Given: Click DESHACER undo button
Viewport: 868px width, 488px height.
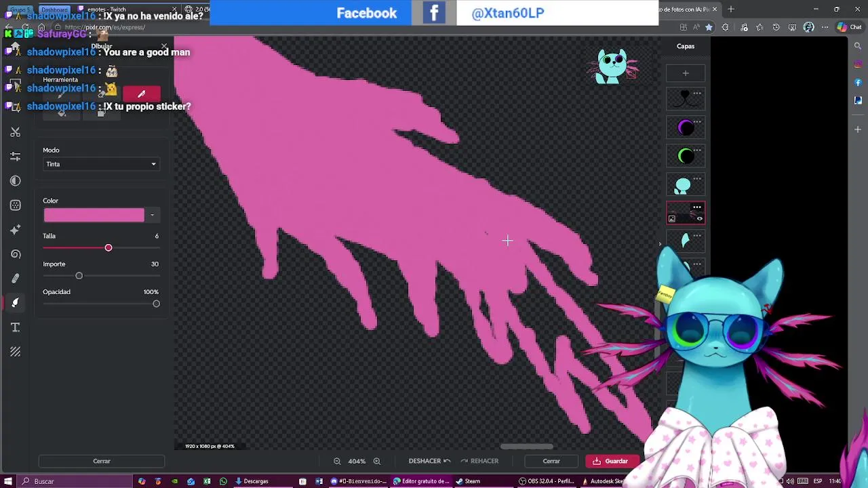Looking at the screenshot, I should [429, 461].
